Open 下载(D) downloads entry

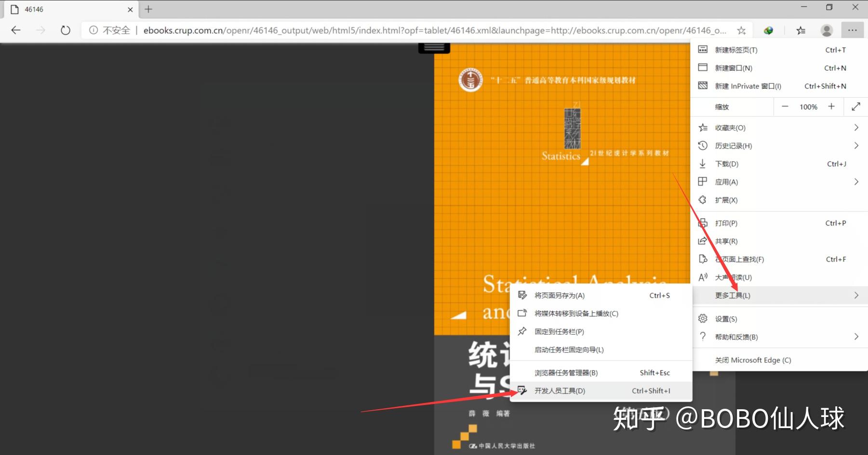click(779, 164)
